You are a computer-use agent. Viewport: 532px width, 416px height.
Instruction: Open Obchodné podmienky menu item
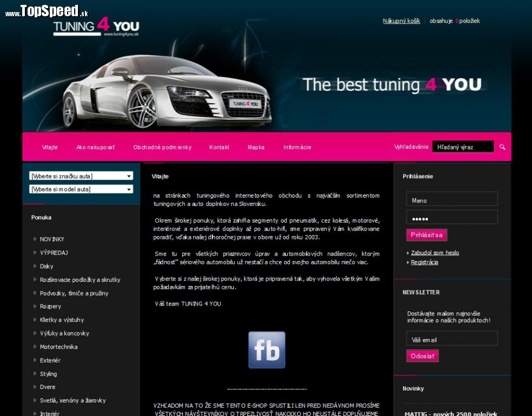[x=162, y=147]
